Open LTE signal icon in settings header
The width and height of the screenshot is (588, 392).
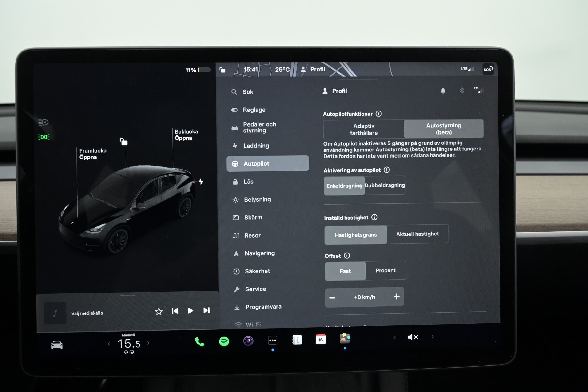pos(479,90)
